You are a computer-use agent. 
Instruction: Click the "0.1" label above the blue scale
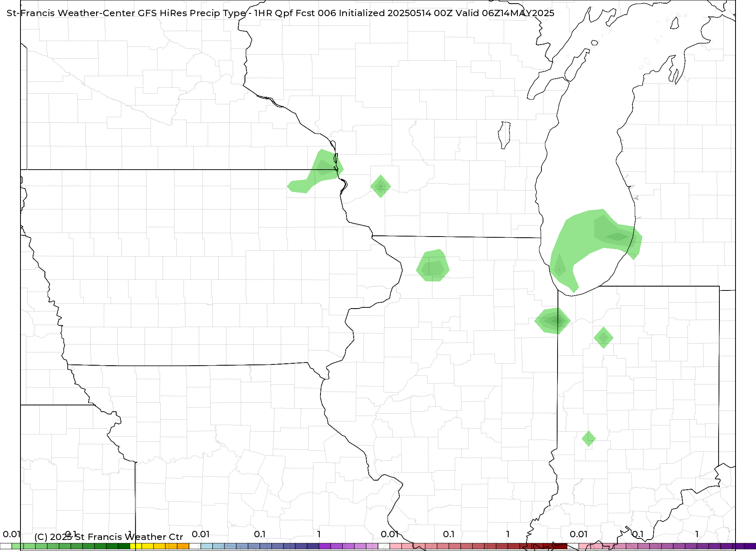[x=259, y=534]
